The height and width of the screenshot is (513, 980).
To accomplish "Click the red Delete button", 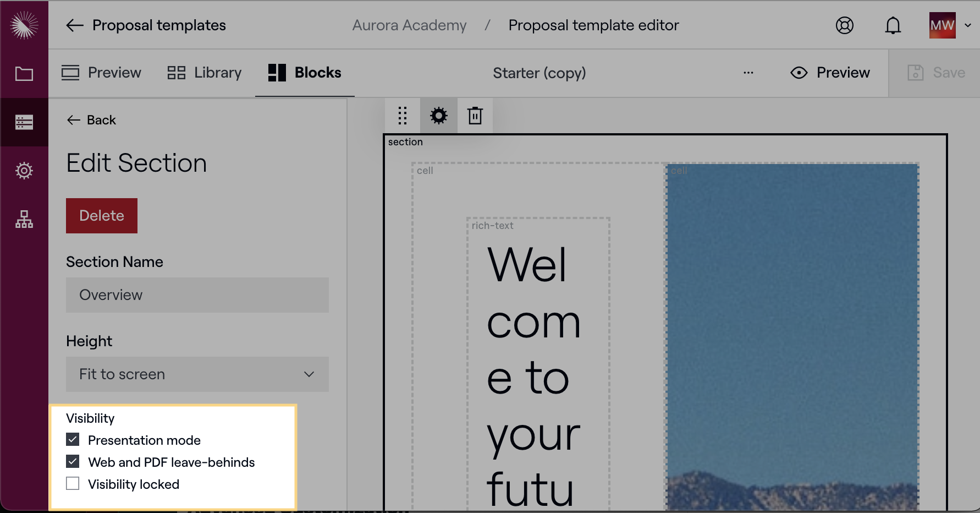I will [102, 216].
